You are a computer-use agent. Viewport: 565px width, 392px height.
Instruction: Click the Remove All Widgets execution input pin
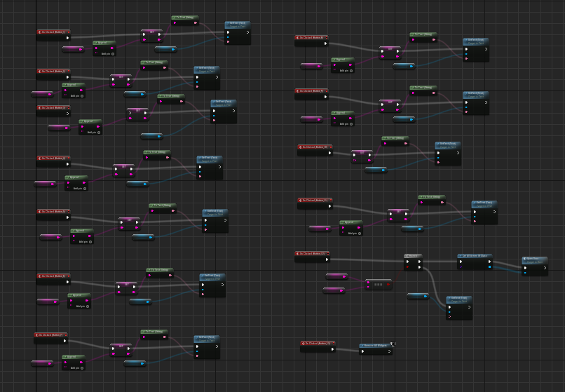[x=362, y=351]
